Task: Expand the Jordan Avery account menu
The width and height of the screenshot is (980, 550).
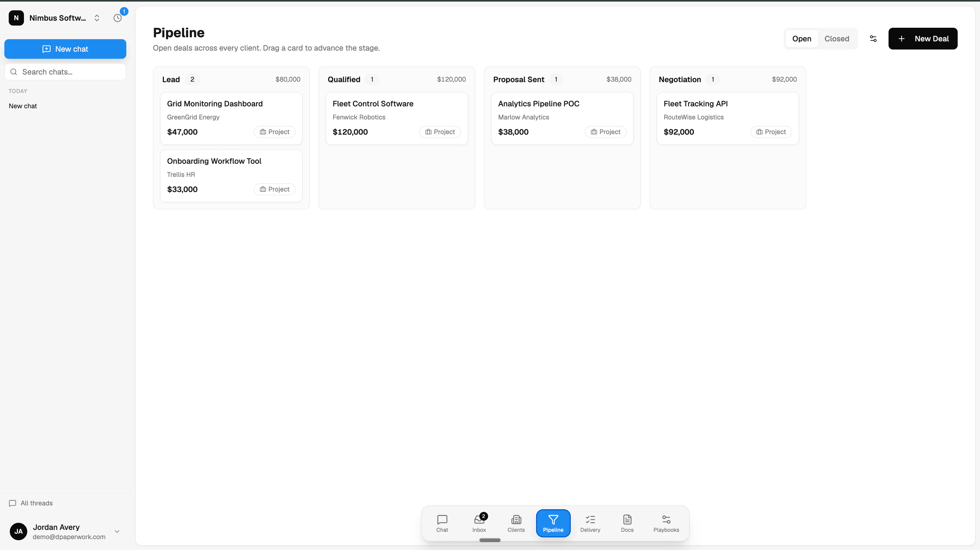Action: 117,532
